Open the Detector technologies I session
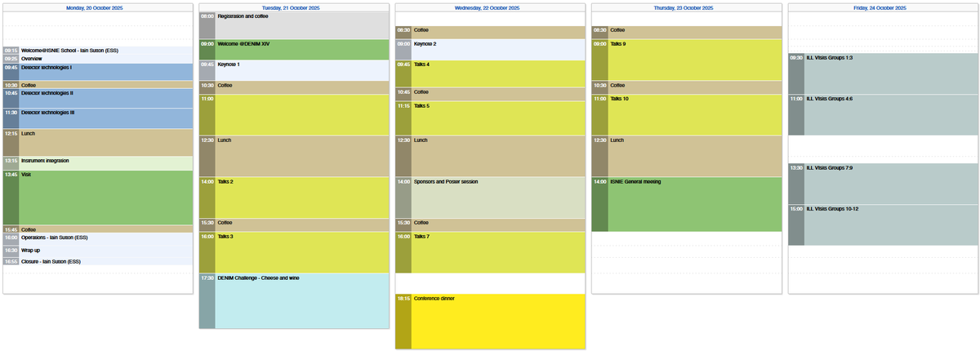Screen dimensions: 980x355 106,72
